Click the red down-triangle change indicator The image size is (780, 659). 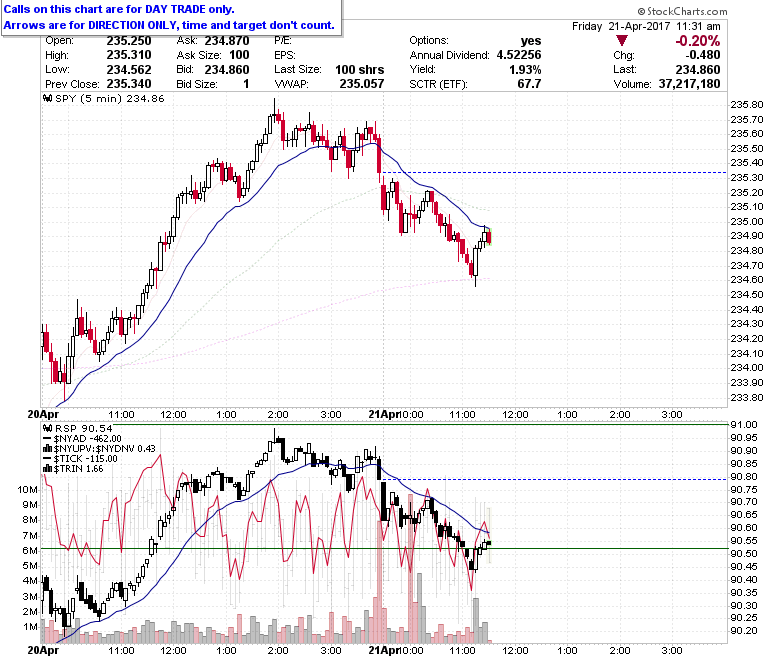621,40
